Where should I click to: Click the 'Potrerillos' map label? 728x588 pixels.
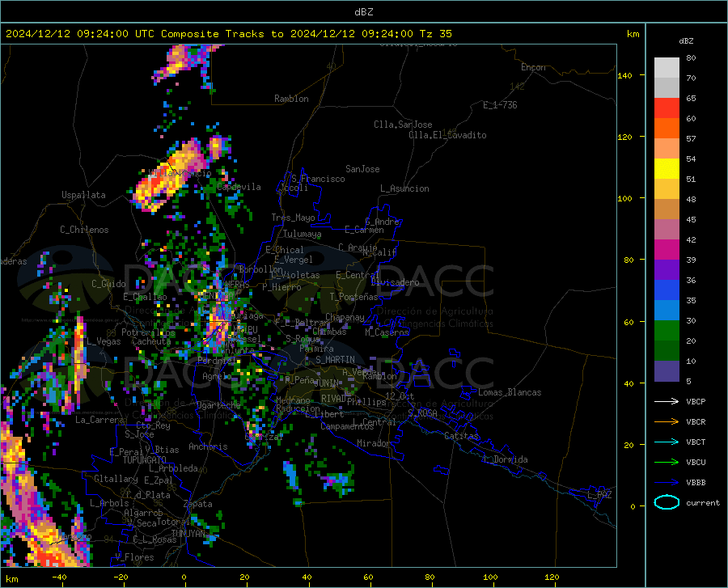148,332
